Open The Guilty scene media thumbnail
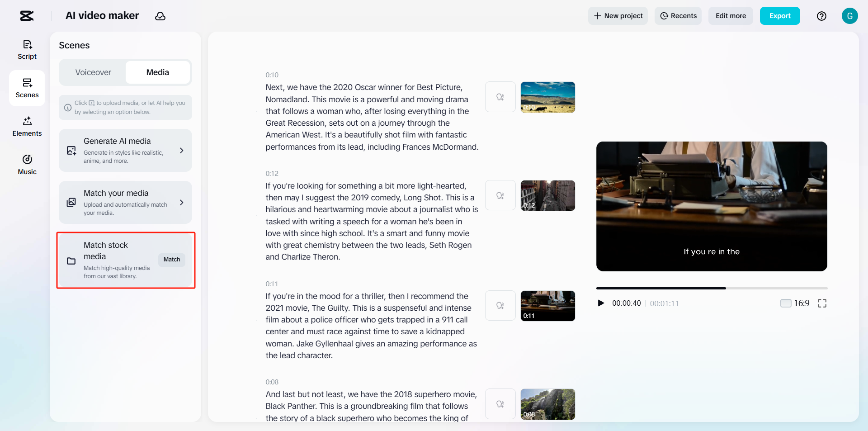Image resolution: width=868 pixels, height=431 pixels. (548, 306)
